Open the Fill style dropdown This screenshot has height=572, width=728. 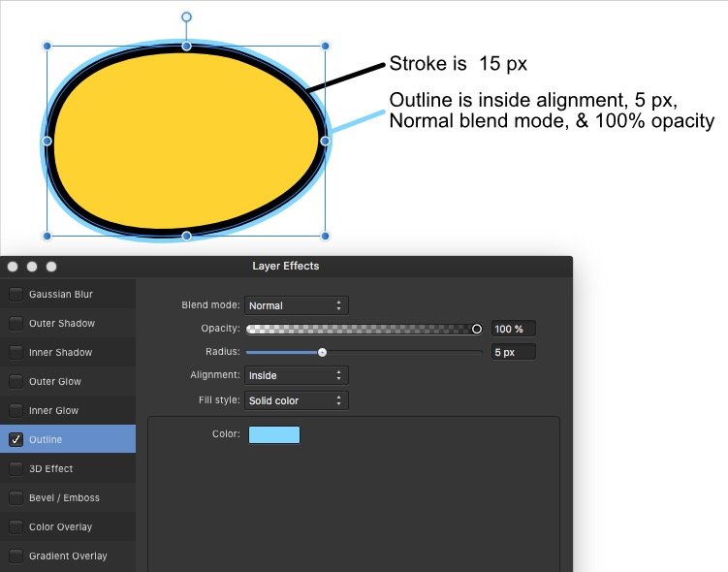(x=297, y=400)
